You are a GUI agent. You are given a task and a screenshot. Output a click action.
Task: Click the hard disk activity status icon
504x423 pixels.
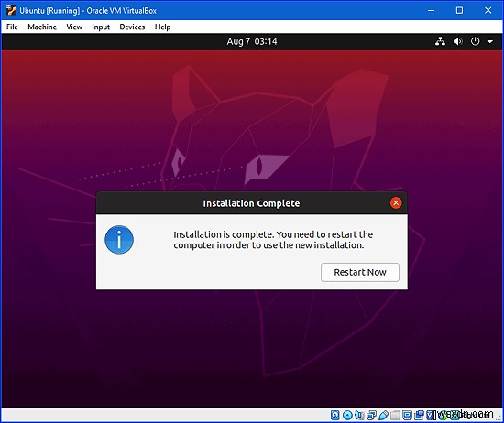point(334,415)
